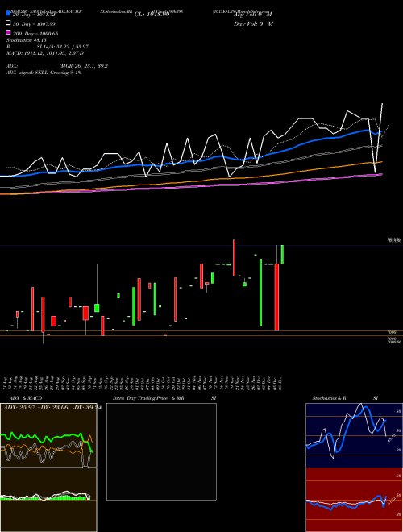Click the 'Day Vol: 0 M' label
The height and width of the screenshot is (532, 403).
[253, 23]
